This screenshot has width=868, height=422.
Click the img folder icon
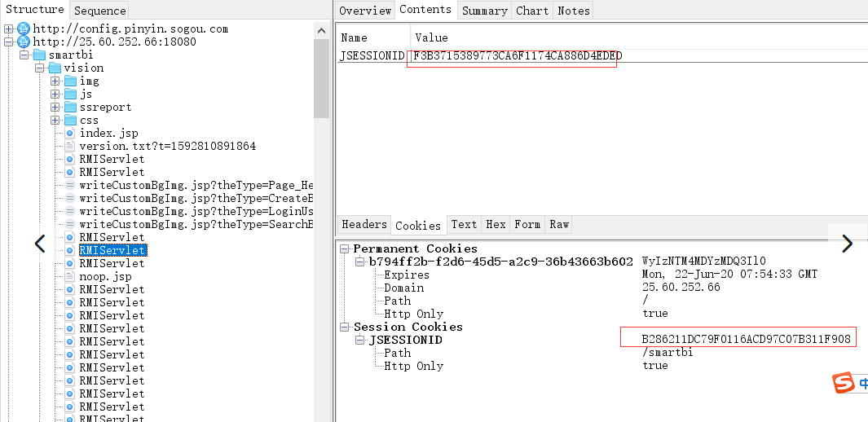(70, 81)
